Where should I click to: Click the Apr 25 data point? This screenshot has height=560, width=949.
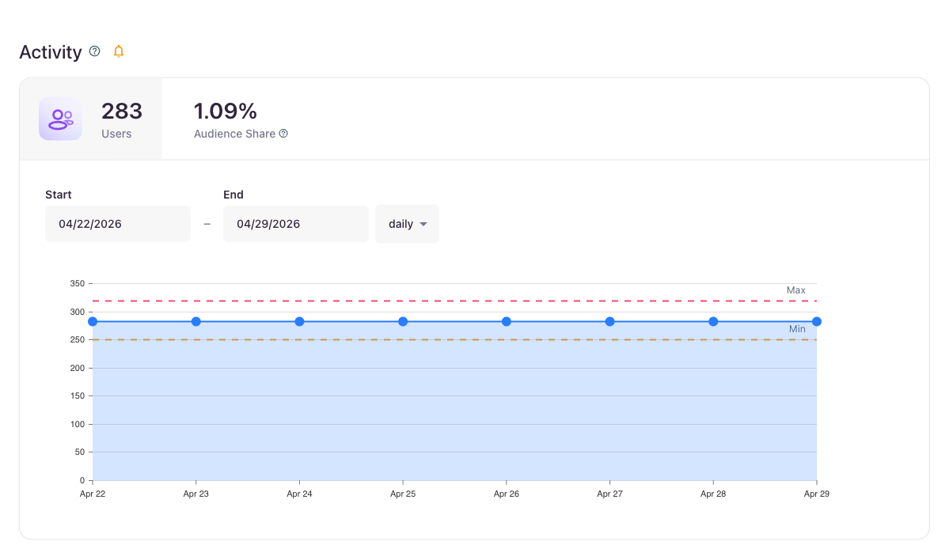coord(403,322)
